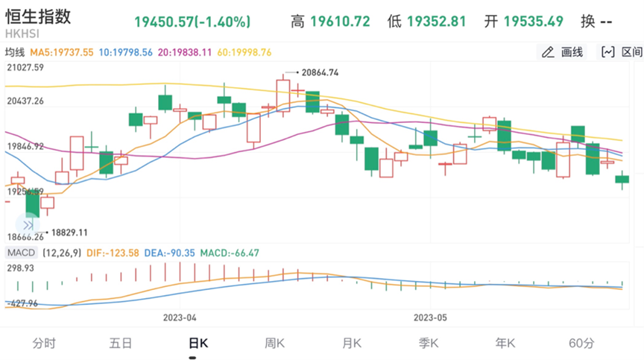
Task: Switch to the 60分 minute chart tab
Action: click(581, 343)
